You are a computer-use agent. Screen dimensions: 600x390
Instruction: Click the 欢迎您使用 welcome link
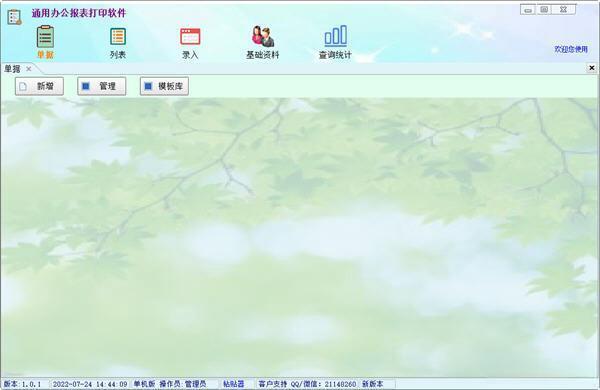pos(571,49)
